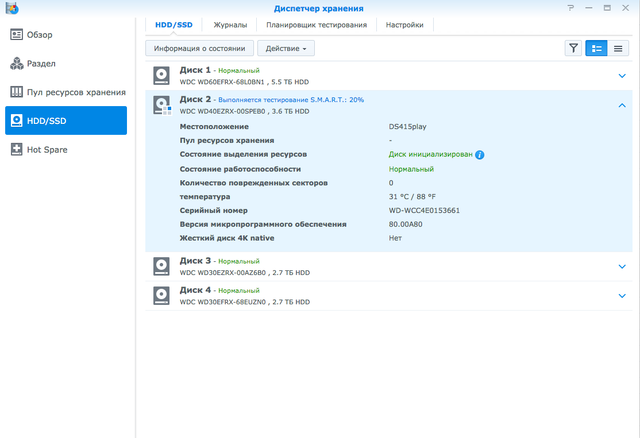
Task: Click the Жесткий диск 4K native label
Action: tap(227, 238)
